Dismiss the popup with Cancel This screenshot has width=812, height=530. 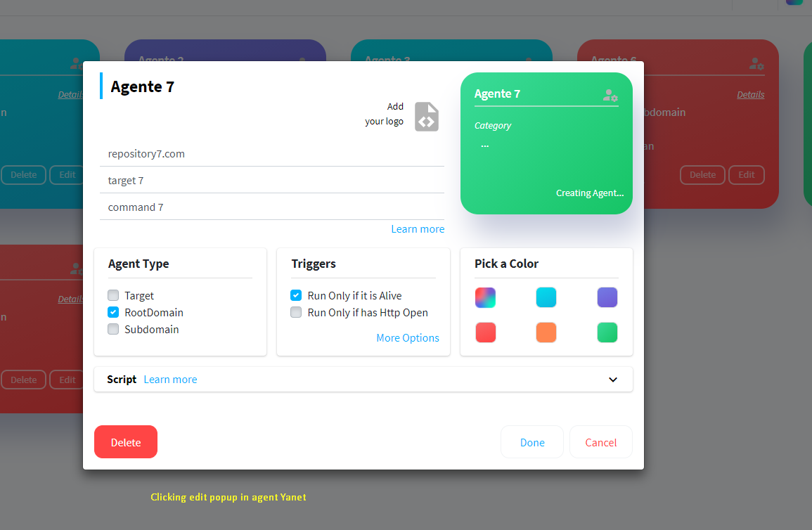click(600, 442)
